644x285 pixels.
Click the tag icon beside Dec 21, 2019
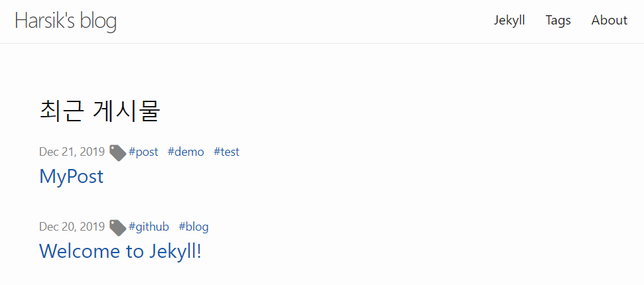[x=117, y=152]
